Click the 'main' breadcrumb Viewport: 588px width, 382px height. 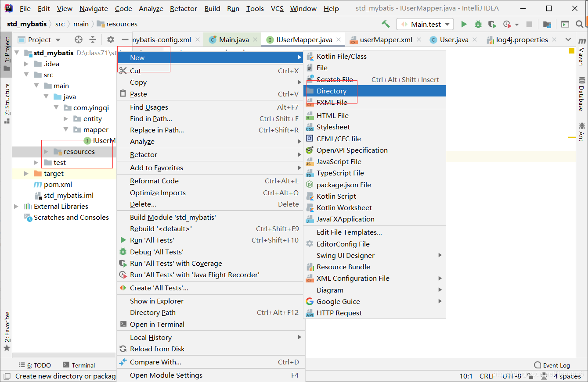coord(81,24)
